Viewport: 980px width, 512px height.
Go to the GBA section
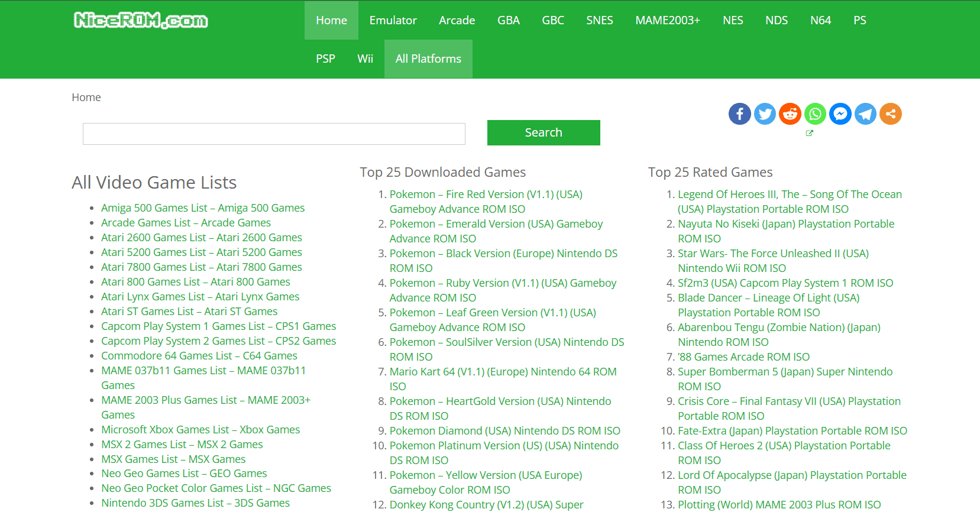tap(508, 20)
